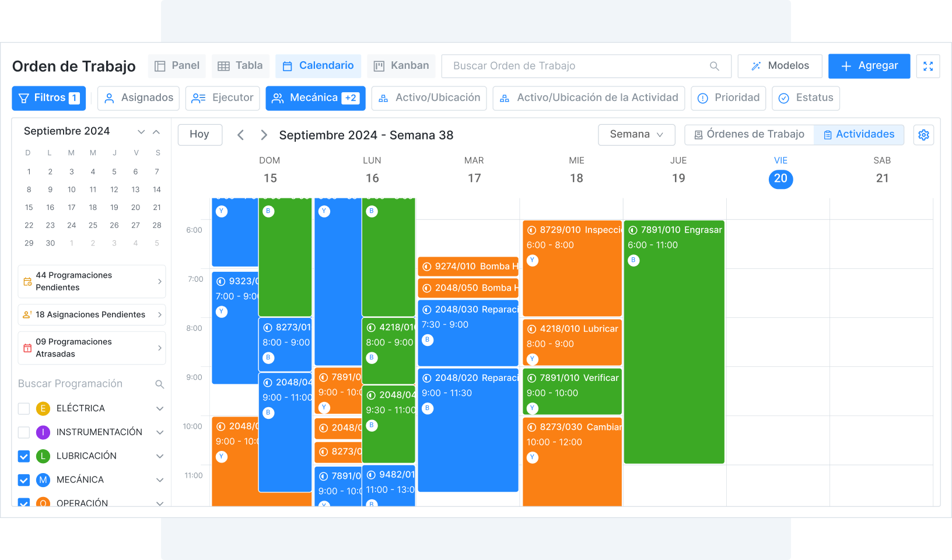952x560 pixels.
Task: Uncheck the LUBRICACIÓN category checkbox
Action: pyautogui.click(x=23, y=456)
